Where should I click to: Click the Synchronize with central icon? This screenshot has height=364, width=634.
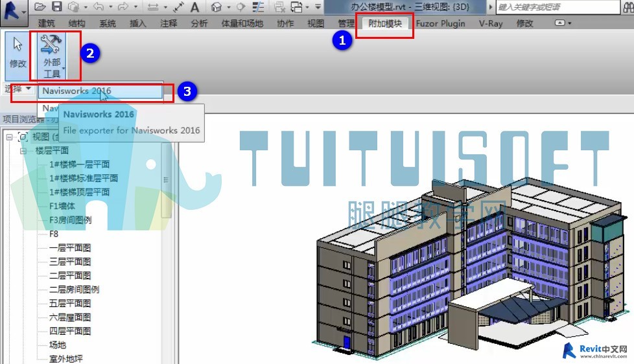74,6
